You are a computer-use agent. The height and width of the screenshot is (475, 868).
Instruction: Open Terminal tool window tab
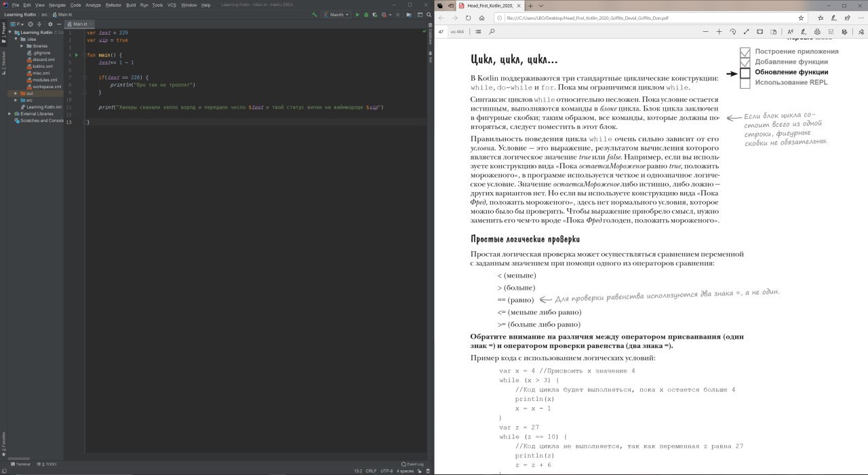(x=19, y=464)
